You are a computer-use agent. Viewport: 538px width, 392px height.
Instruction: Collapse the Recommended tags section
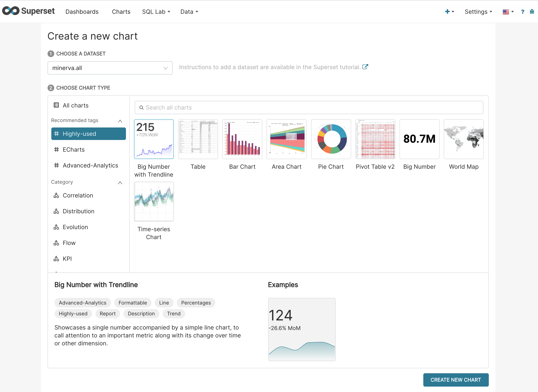point(120,121)
